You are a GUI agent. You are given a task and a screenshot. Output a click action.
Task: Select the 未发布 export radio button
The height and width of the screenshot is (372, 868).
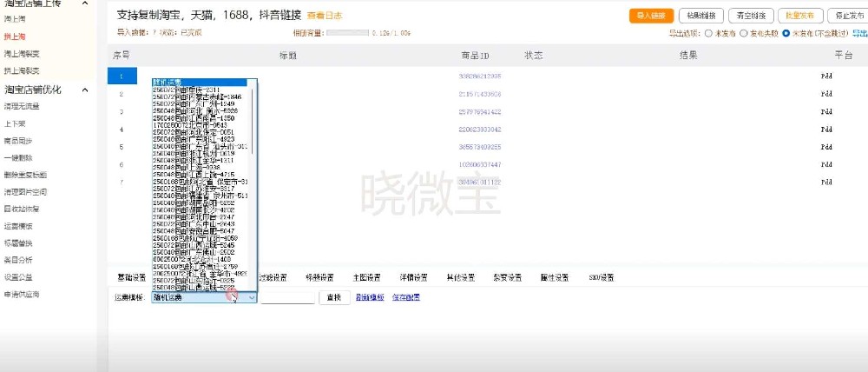coord(708,33)
